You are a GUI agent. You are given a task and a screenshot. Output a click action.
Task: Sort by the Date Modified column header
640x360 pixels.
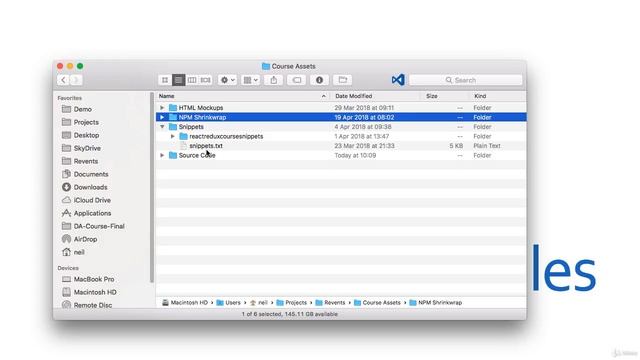tap(375, 96)
